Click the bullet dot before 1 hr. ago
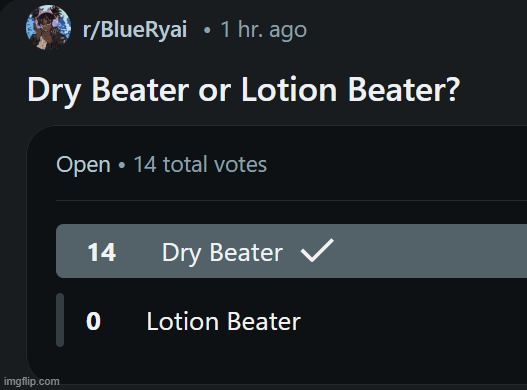The width and height of the screenshot is (527, 390). pos(207,30)
